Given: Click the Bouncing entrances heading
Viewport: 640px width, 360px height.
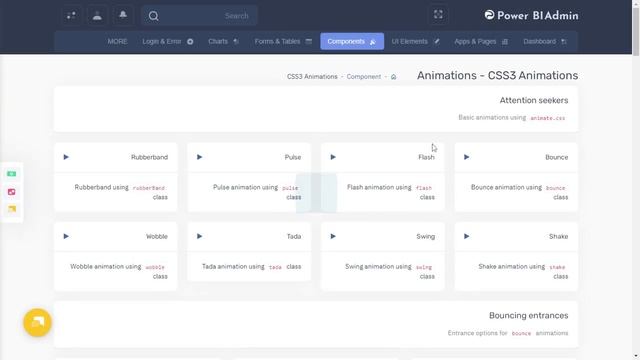Looking at the screenshot, I should click(529, 316).
